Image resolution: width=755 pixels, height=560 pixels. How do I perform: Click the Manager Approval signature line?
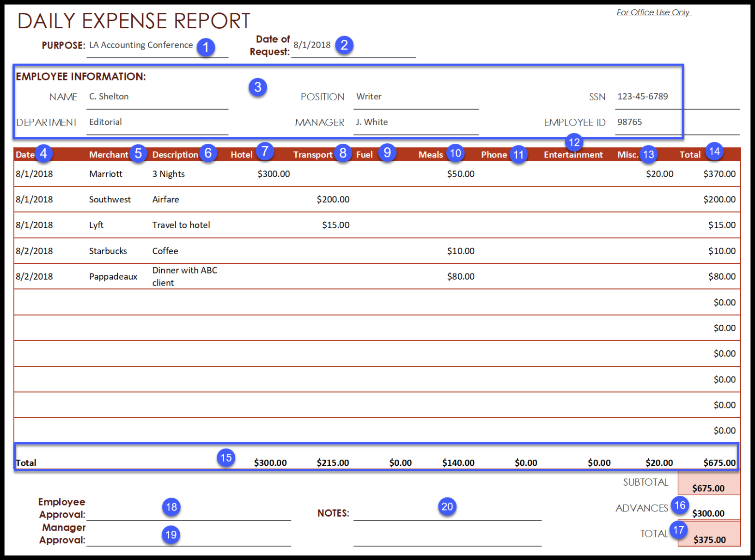(189, 540)
